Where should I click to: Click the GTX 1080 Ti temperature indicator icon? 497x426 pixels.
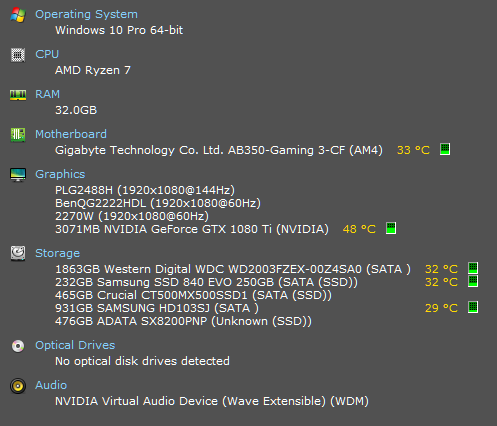coord(391,228)
